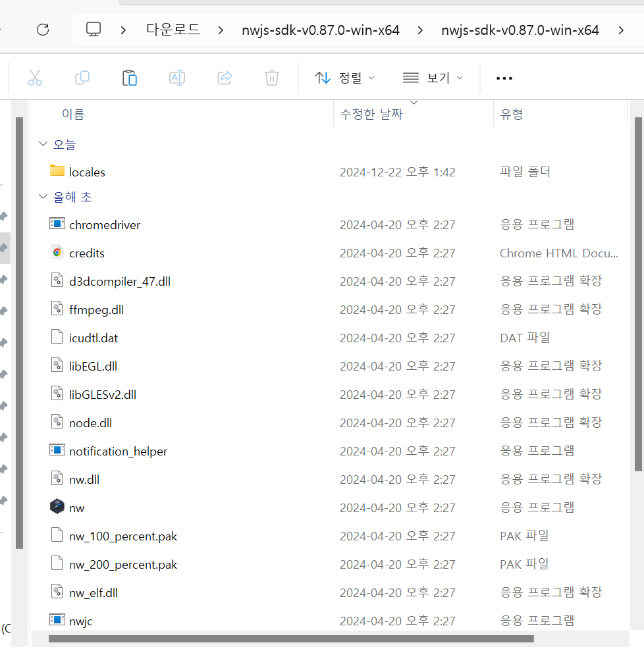
Task: Click the Refresh icon in the address bar
Action: click(43, 30)
